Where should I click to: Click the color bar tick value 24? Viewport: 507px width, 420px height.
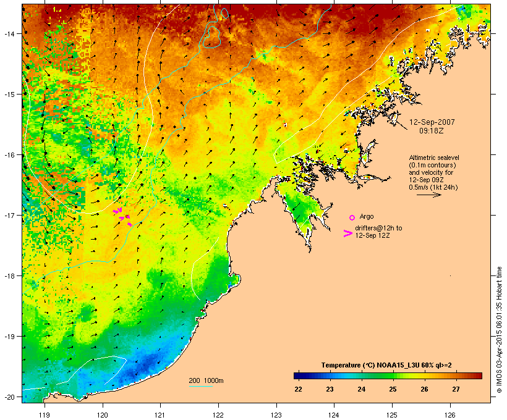(361, 389)
